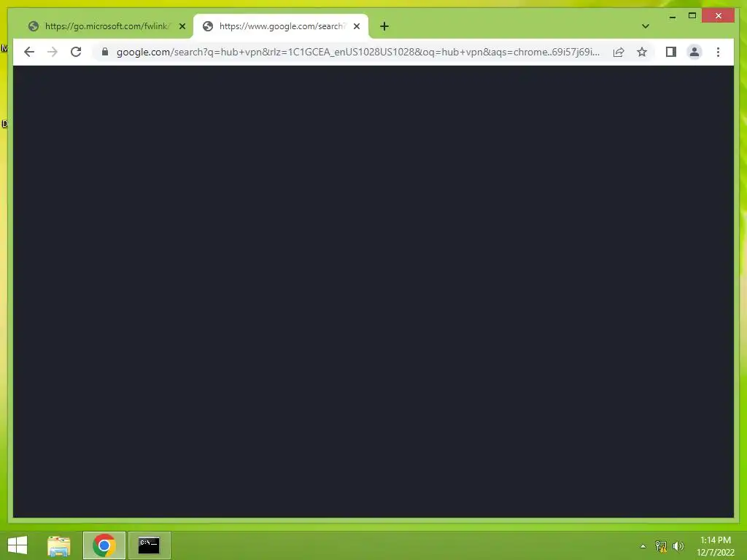Open the Chrome three-dot menu
The width and height of the screenshot is (747, 560).
[x=718, y=52]
